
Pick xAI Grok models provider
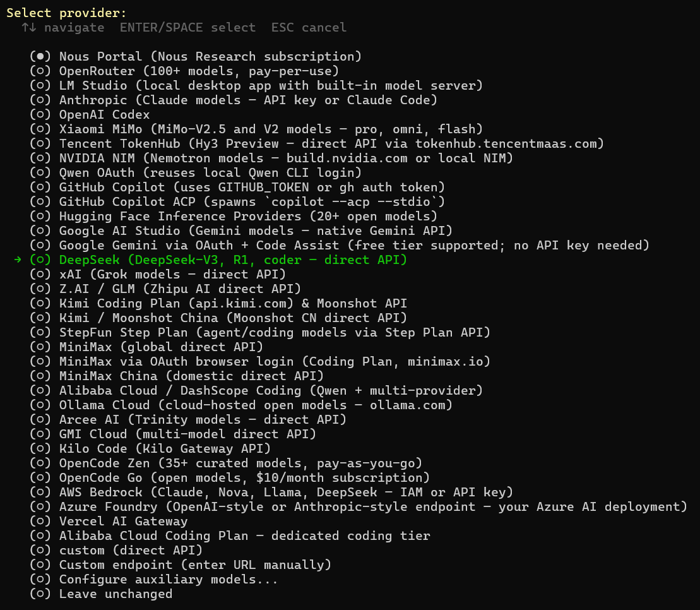(158, 274)
